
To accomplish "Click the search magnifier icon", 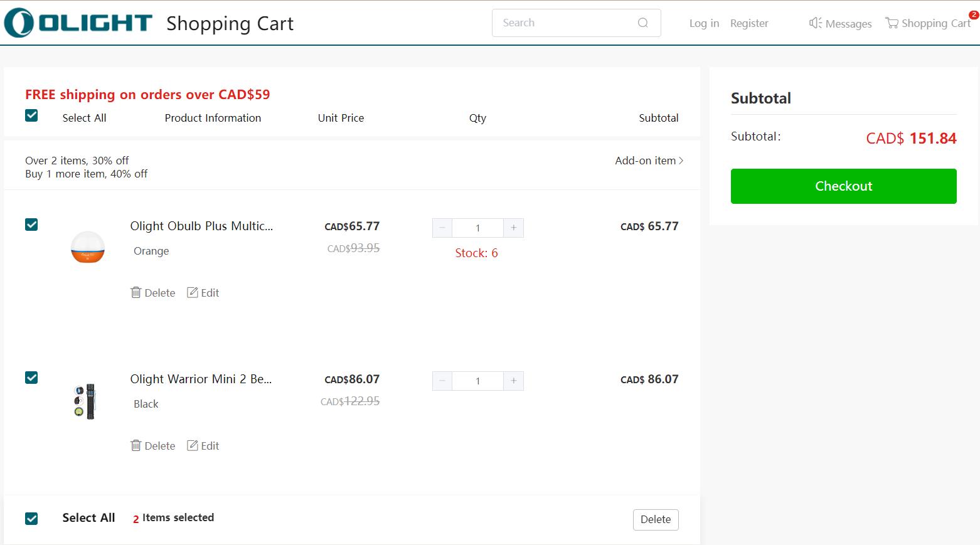I will click(642, 23).
